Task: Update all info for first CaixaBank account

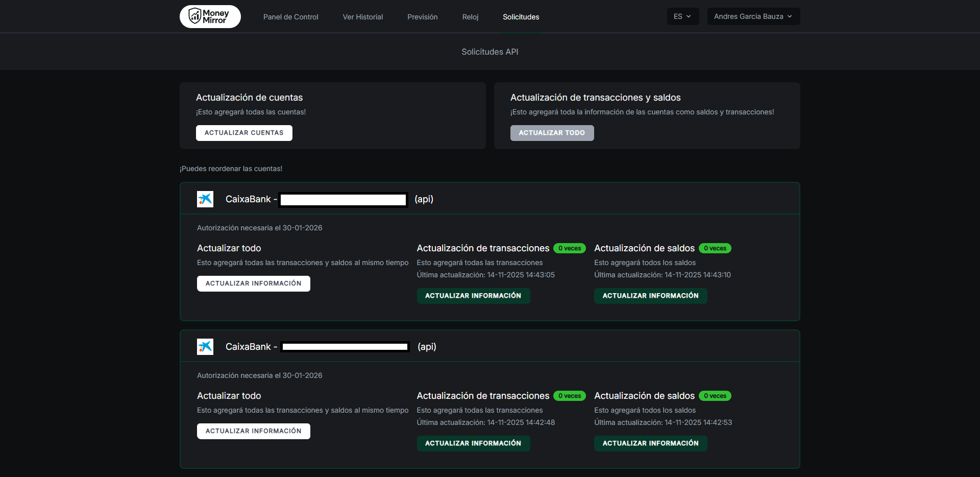Action: (253, 283)
